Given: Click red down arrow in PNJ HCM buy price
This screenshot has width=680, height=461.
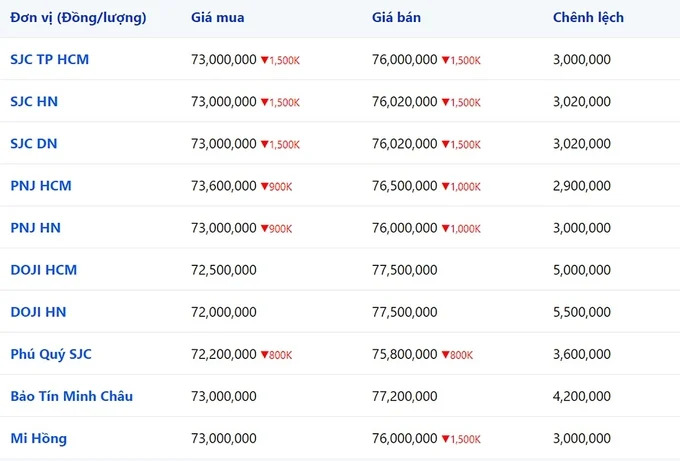Looking at the screenshot, I should [x=265, y=186].
